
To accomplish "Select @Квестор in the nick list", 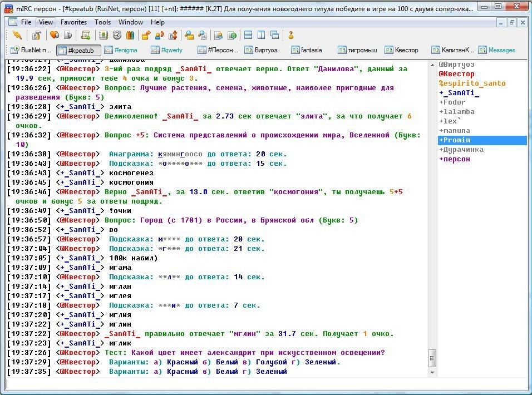I will pos(457,74).
